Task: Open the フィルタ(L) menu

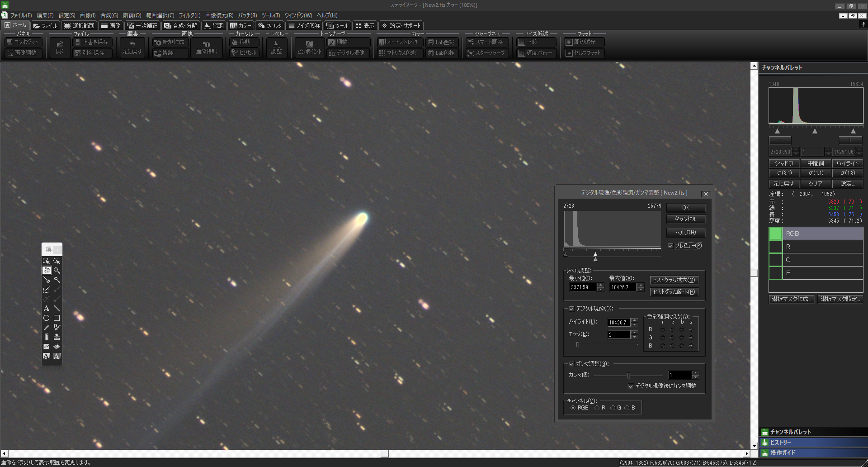Action: [189, 15]
